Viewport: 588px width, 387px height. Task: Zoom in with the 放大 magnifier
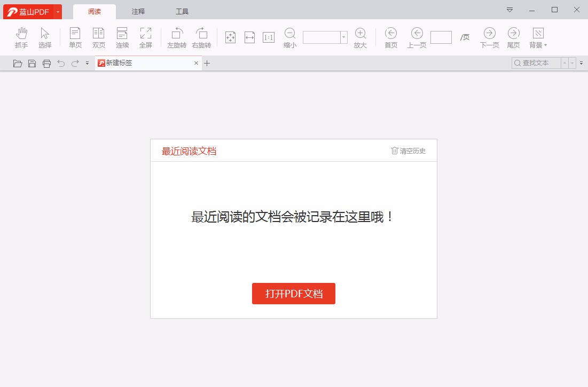pyautogui.click(x=360, y=37)
